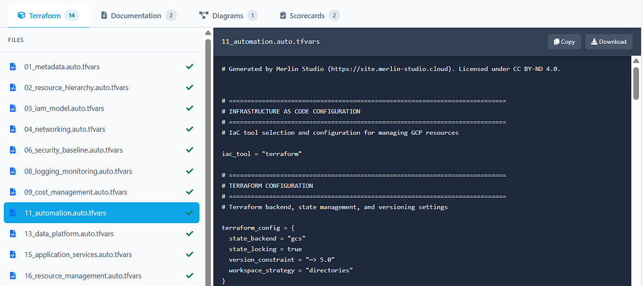Open 04_networking.auto.tfvars file
The height and width of the screenshot is (286, 644).
click(x=101, y=129)
